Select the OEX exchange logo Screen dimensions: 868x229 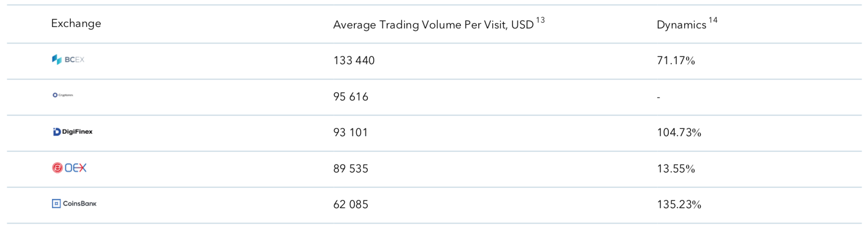[x=69, y=168]
